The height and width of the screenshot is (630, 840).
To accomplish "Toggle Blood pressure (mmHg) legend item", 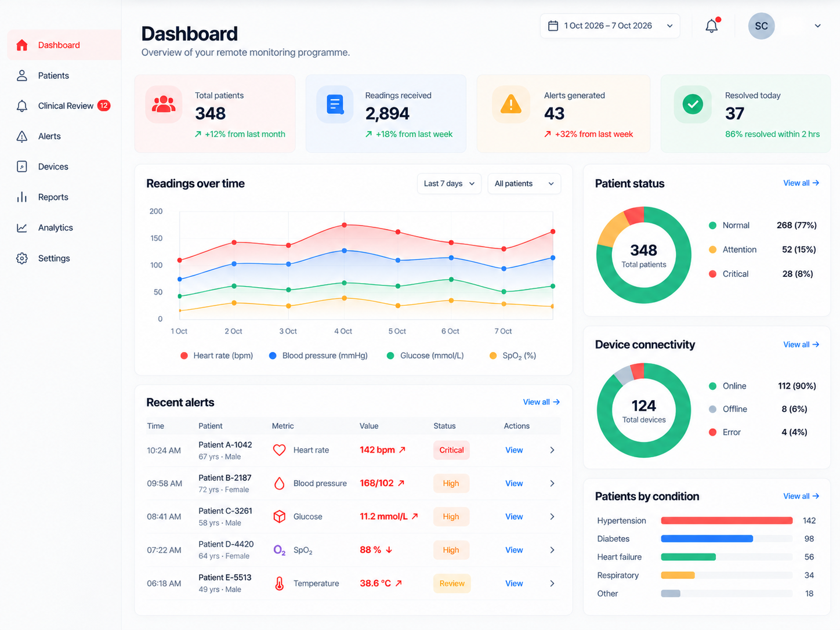I will tap(318, 356).
